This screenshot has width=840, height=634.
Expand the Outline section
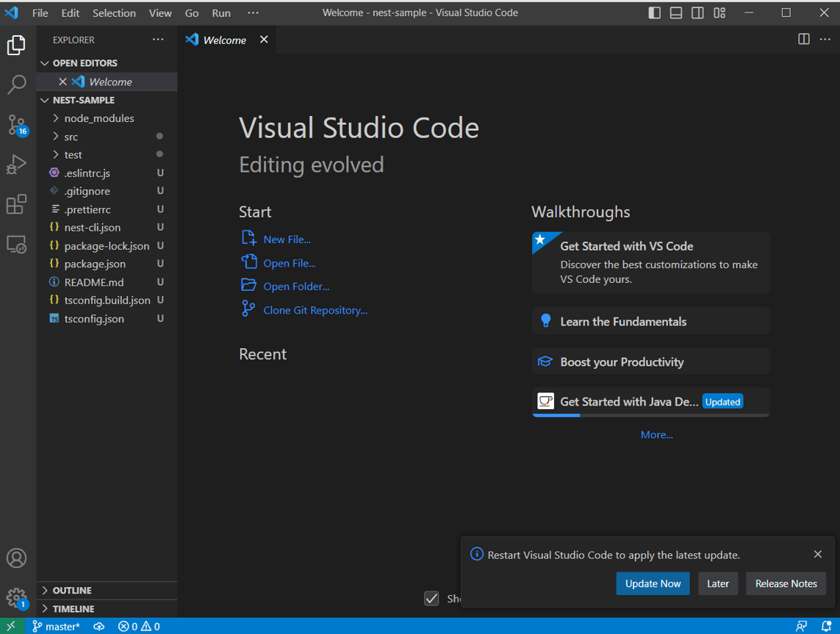(107, 590)
